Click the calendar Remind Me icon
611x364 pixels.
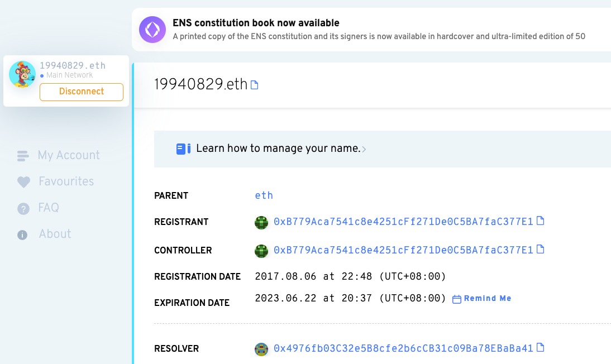pos(456,299)
